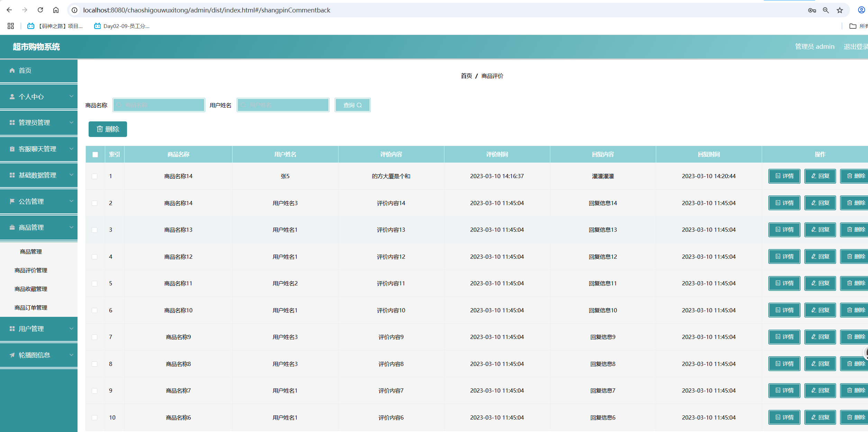Open 详情 for the 评价内容6 row

pyautogui.click(x=784, y=417)
